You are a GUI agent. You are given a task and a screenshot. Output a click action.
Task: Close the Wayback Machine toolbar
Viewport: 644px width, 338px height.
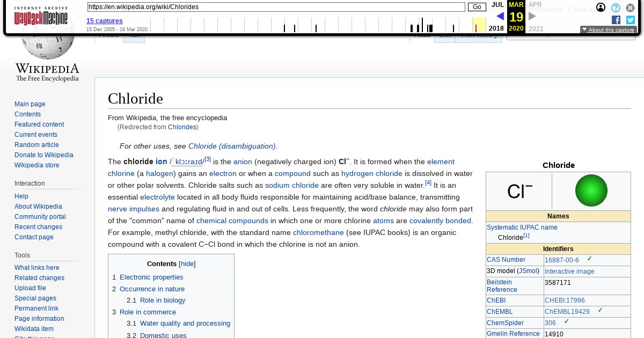[631, 8]
